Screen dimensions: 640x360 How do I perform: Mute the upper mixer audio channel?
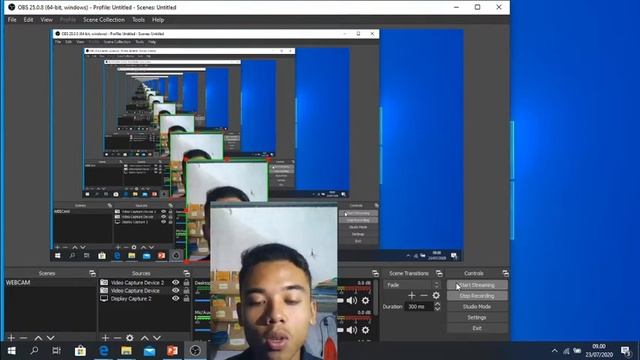tap(351, 301)
